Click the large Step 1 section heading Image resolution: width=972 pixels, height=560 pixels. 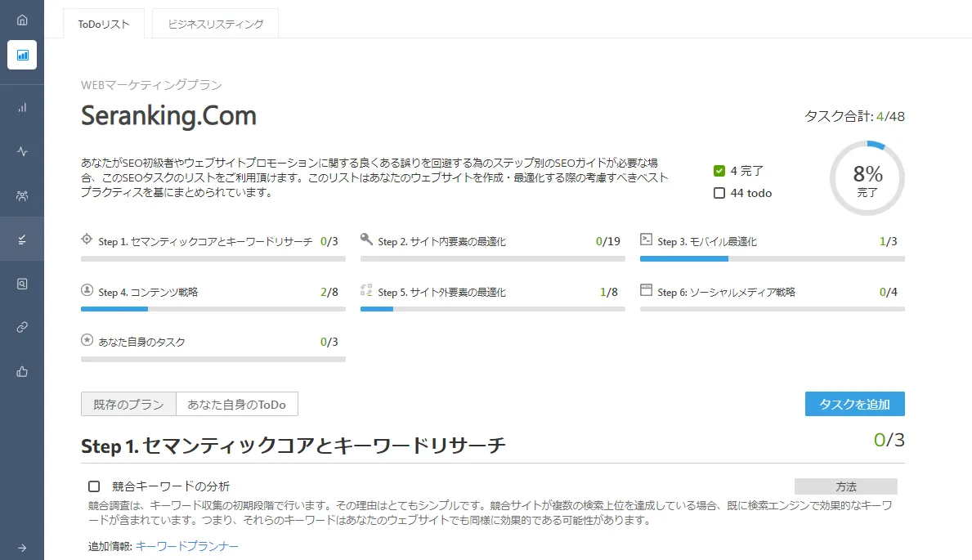(x=293, y=446)
